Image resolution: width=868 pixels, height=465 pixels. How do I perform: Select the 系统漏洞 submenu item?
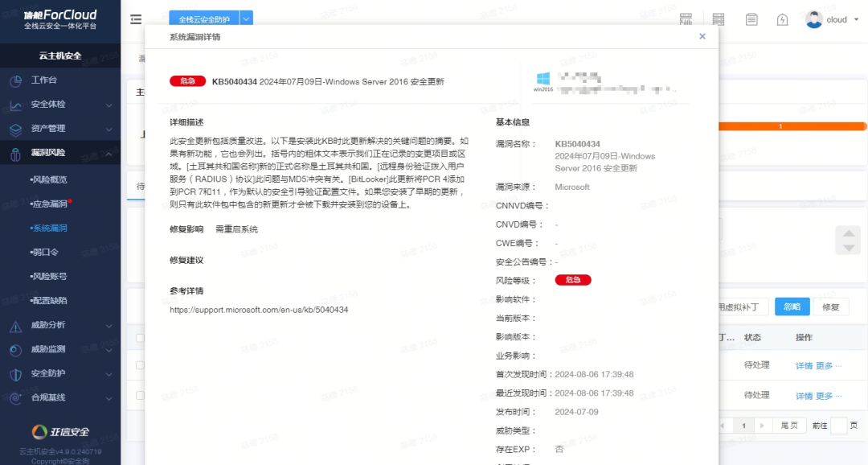(49, 228)
